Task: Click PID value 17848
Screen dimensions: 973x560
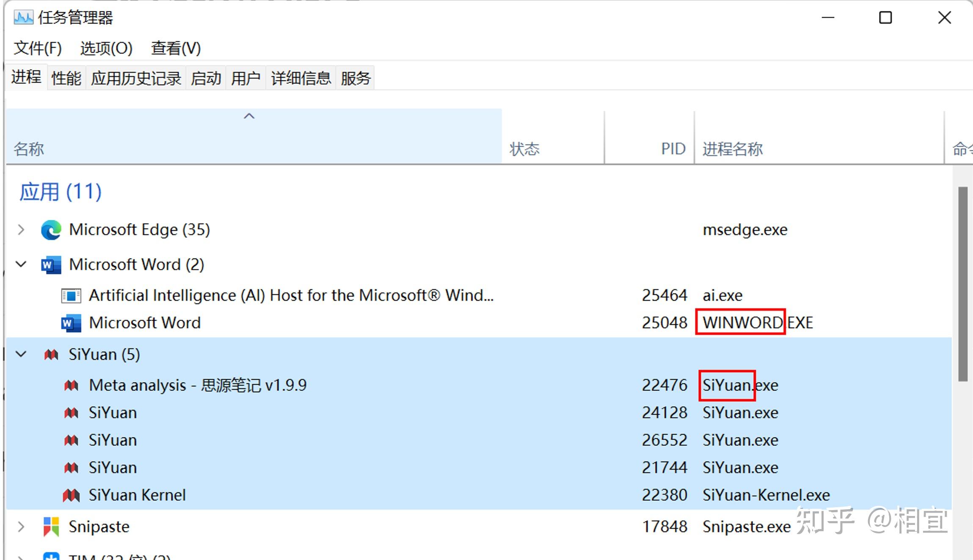Action: pyautogui.click(x=664, y=527)
